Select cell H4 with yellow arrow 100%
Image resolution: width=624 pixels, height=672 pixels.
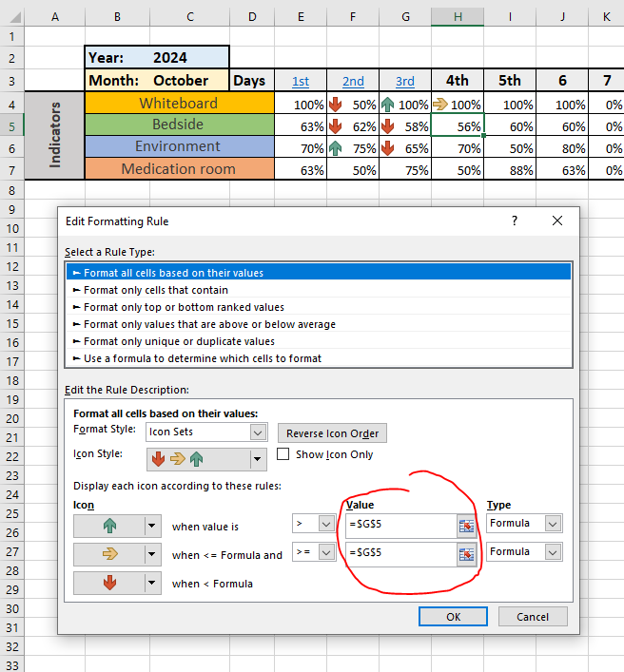click(458, 104)
